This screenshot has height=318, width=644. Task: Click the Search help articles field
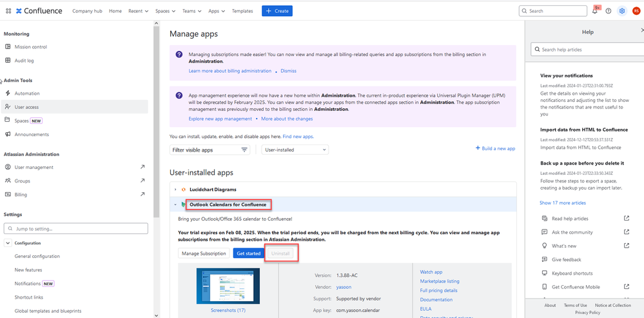[587, 49]
